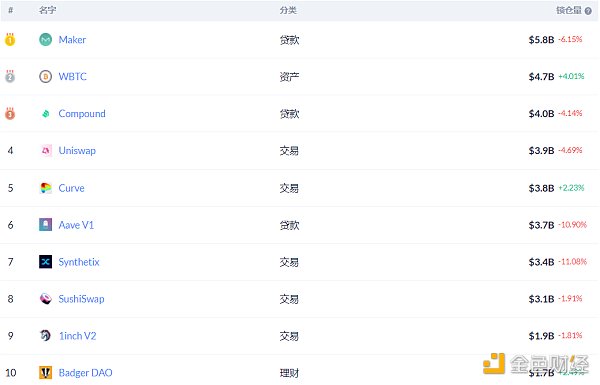The image size is (600, 385).
Task: Click the Badger DAO logo icon
Action: pyautogui.click(x=46, y=372)
